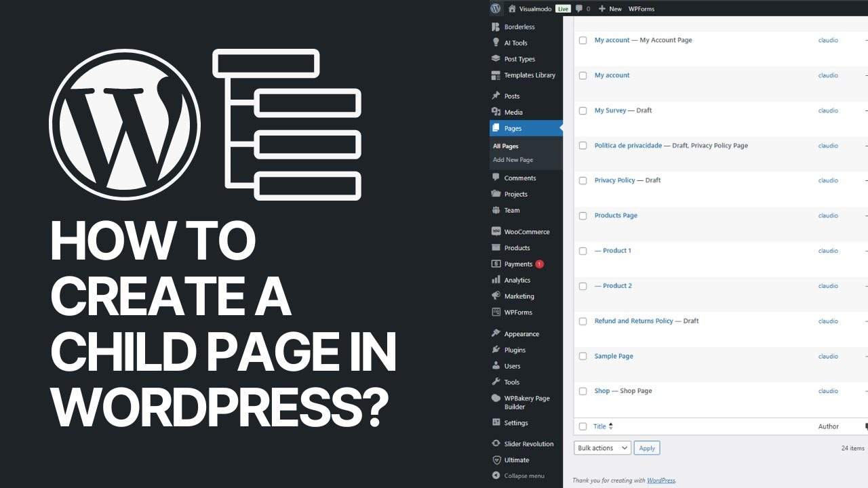The height and width of the screenshot is (488, 868).
Task: Click the Projects folder icon
Action: click(x=496, y=194)
